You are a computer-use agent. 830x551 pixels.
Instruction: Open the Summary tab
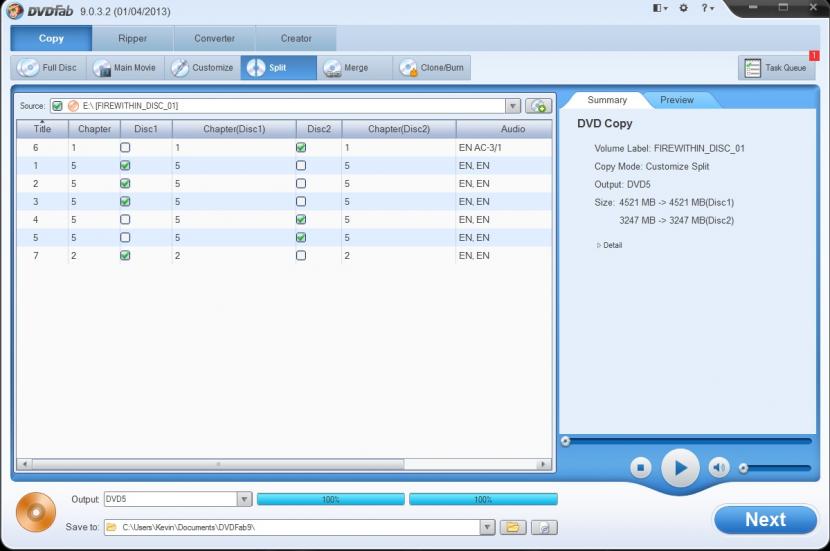(607, 100)
